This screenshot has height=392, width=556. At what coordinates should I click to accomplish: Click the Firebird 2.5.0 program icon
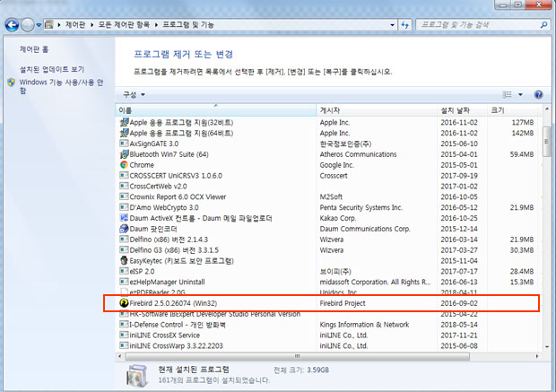tap(124, 304)
